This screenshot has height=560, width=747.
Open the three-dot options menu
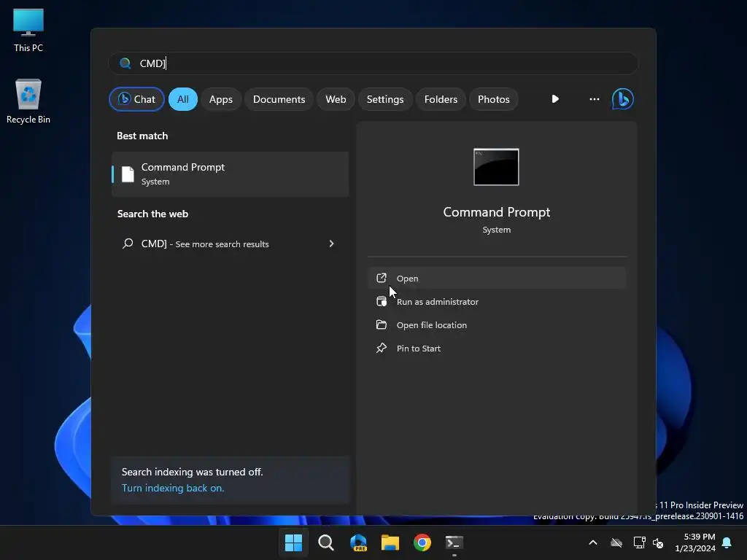pos(594,99)
